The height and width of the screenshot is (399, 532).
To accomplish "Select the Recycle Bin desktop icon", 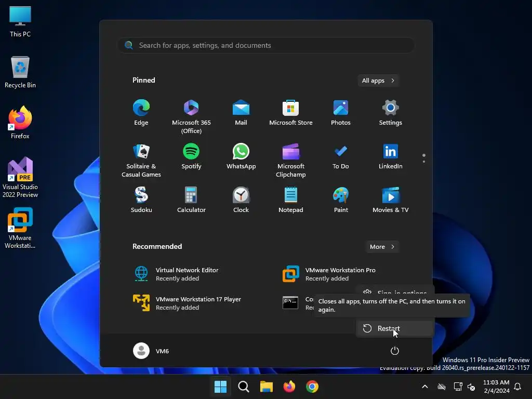I will (20, 72).
